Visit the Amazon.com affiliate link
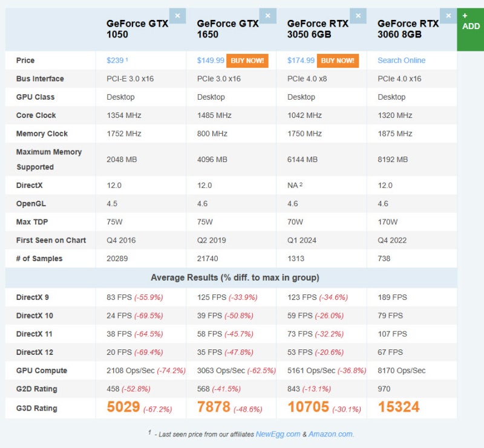 pos(330,434)
